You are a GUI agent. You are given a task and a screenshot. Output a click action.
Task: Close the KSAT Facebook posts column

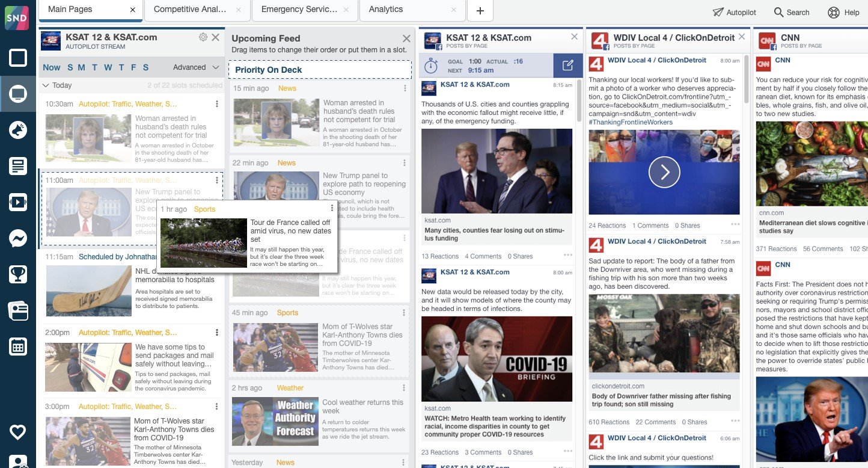pyautogui.click(x=574, y=37)
